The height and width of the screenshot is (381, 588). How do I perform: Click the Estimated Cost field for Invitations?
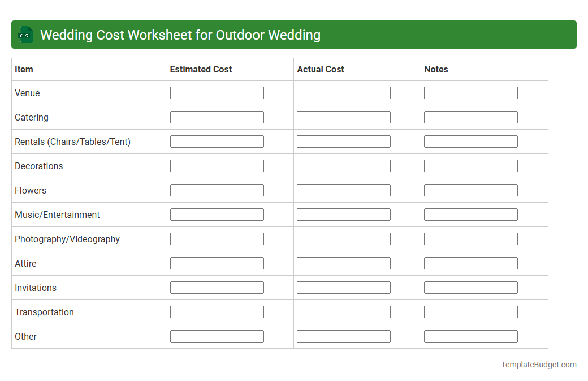(217, 287)
